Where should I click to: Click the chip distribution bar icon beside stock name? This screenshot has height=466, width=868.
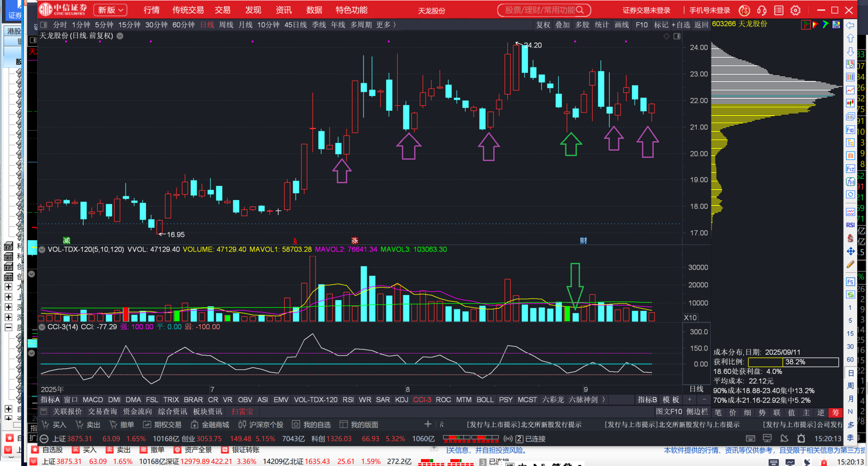tap(806, 25)
